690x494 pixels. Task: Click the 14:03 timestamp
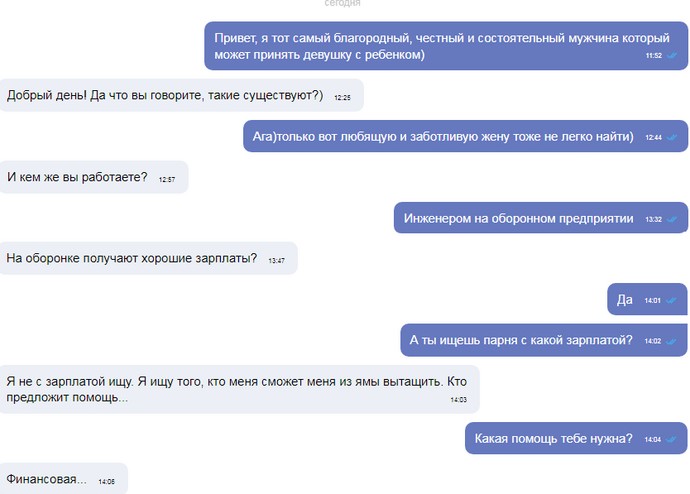pos(459,399)
